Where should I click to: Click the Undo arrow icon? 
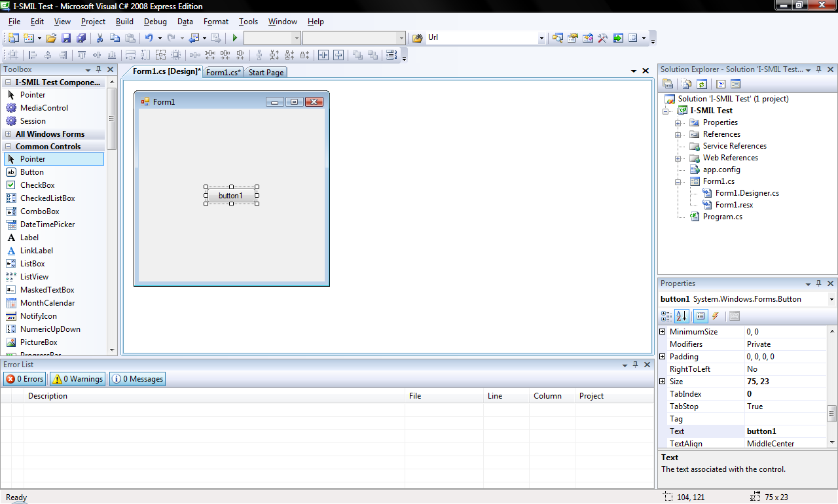(149, 38)
